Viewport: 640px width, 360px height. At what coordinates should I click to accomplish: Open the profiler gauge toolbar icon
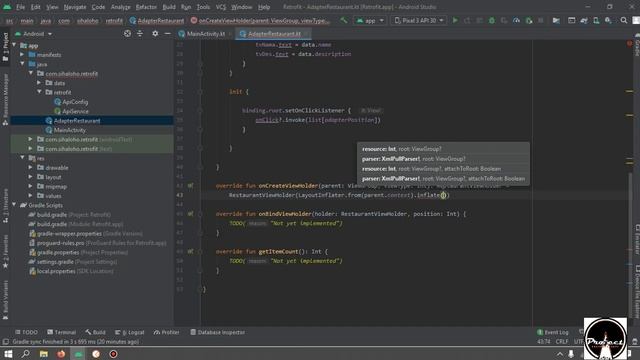pyautogui.click(x=516, y=20)
